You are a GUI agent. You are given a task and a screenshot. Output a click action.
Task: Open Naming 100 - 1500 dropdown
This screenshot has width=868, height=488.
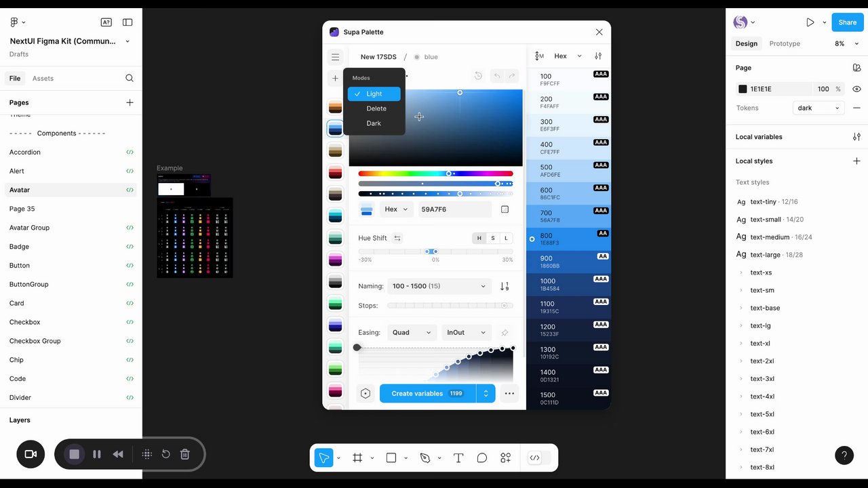pyautogui.click(x=439, y=286)
